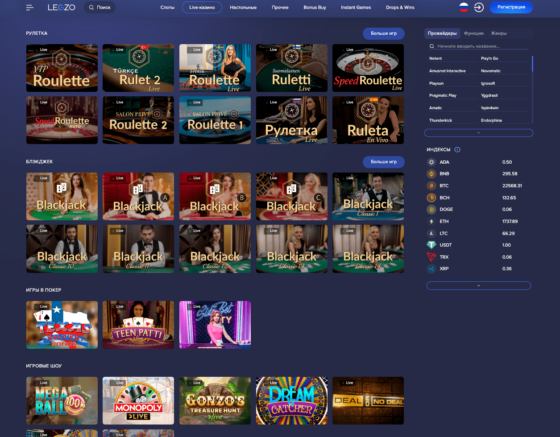Select the Russian flag language icon
The width and height of the screenshot is (560, 437).
pyautogui.click(x=464, y=7)
